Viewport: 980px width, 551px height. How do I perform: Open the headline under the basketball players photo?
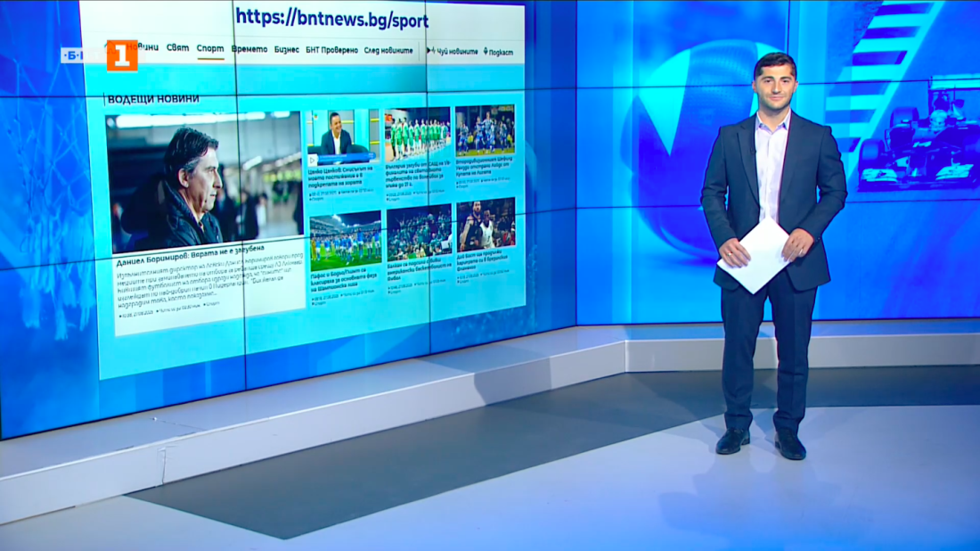[x=485, y=261]
